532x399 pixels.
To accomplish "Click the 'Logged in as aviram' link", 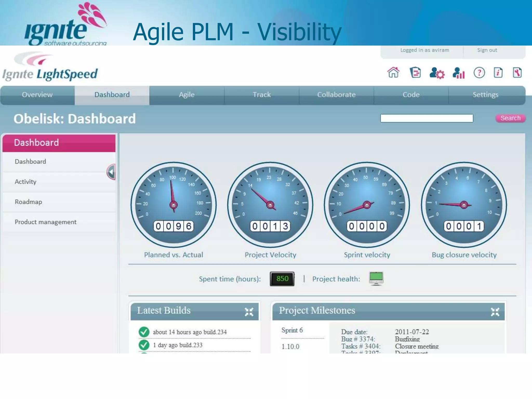I will pos(425,50).
